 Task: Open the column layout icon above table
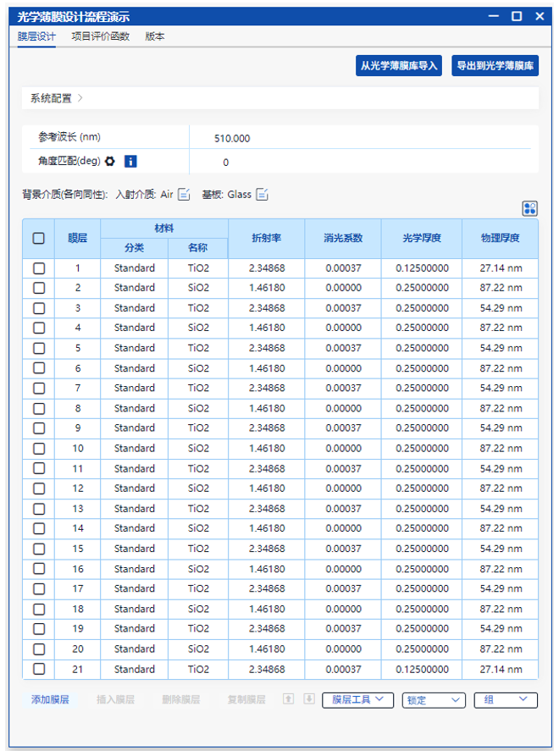click(530, 209)
